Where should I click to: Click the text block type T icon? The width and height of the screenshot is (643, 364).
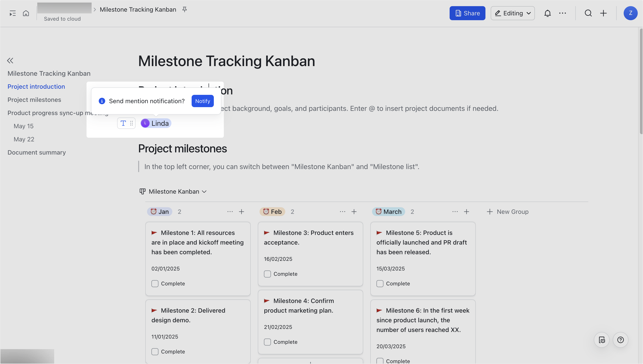(123, 123)
